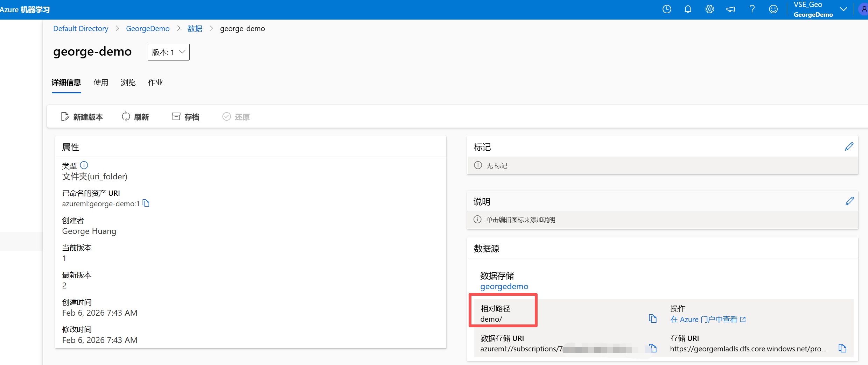
Task: Open the user account avatar
Action: click(863, 9)
